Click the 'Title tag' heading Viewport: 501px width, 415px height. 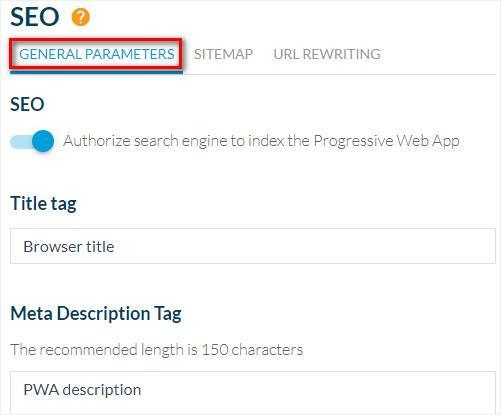tap(43, 203)
